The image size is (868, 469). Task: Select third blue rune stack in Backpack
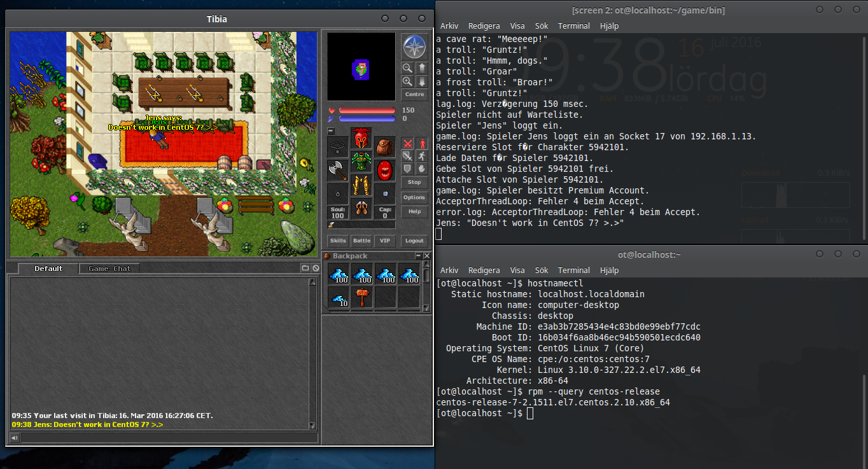(385, 274)
